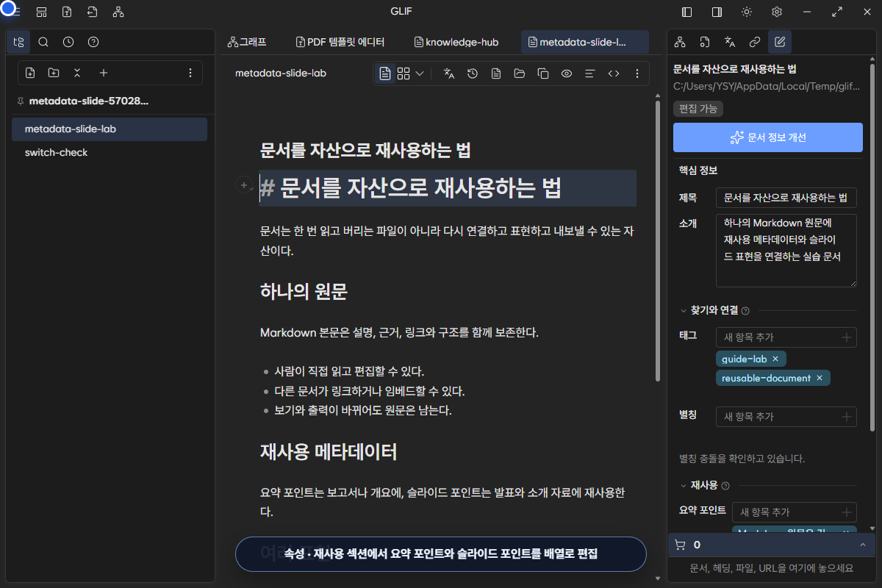882x588 pixels.
Task: Click the copy icon in editor toolbar
Action: click(543, 73)
